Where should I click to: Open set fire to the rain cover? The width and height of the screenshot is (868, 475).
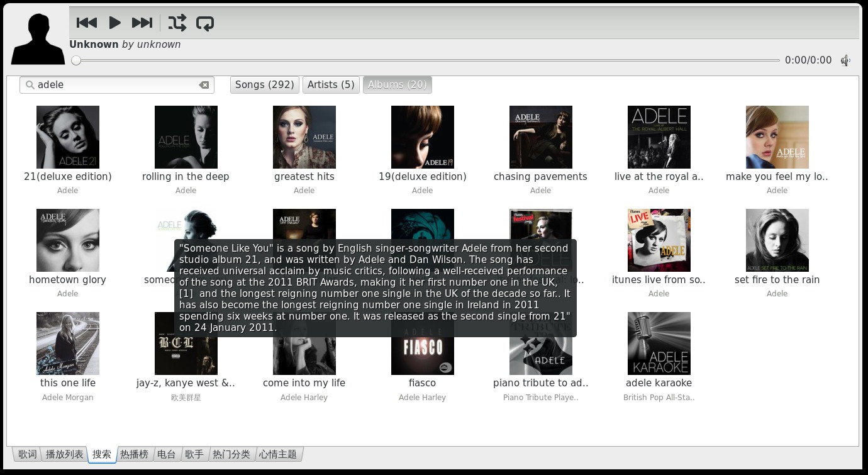[777, 240]
